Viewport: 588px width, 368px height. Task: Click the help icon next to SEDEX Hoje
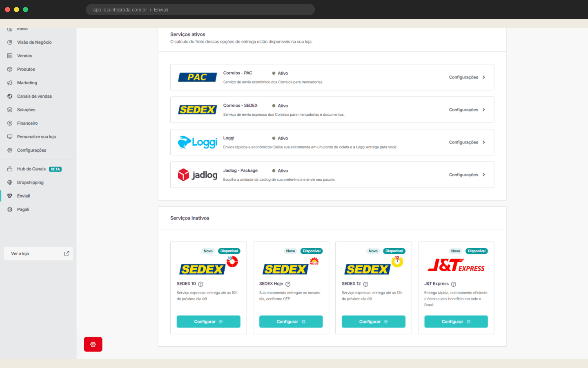pos(288,284)
